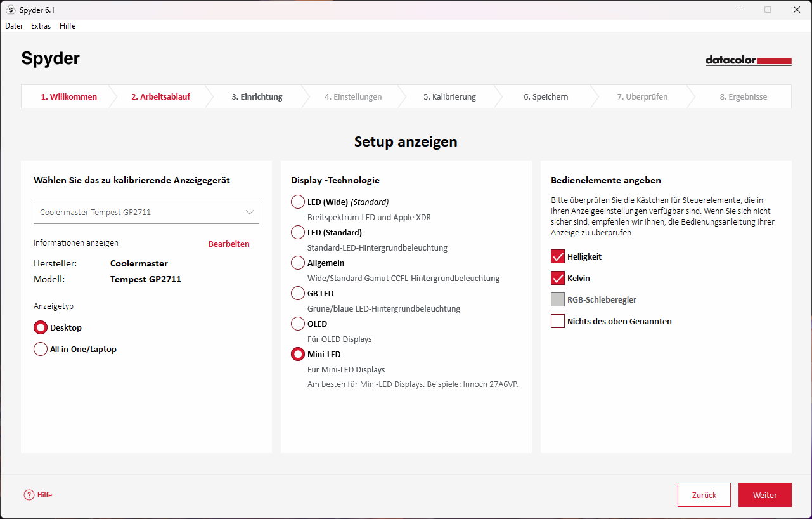Click the Zurück button
The height and width of the screenshot is (519, 812).
tap(704, 494)
